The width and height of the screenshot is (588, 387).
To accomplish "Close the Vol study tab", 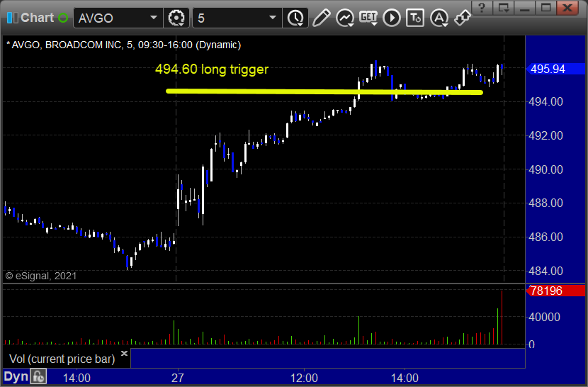I will [x=124, y=353].
